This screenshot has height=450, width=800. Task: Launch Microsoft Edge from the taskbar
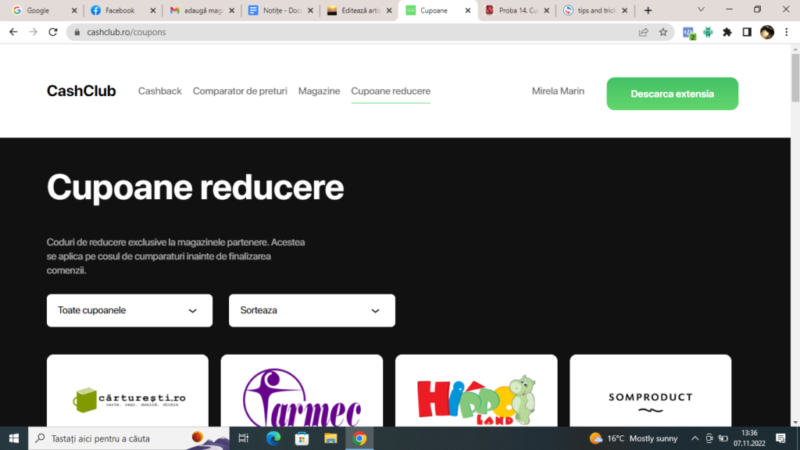point(273,438)
